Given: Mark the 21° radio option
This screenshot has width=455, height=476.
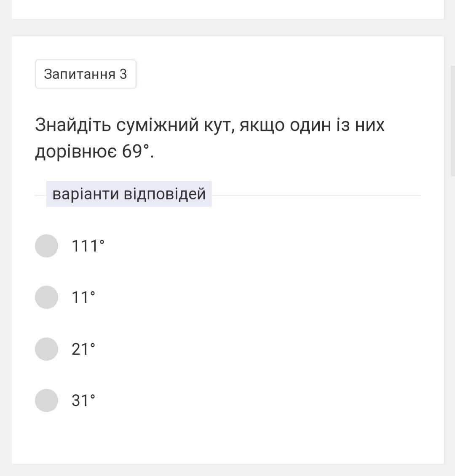Looking at the screenshot, I should [x=46, y=349].
